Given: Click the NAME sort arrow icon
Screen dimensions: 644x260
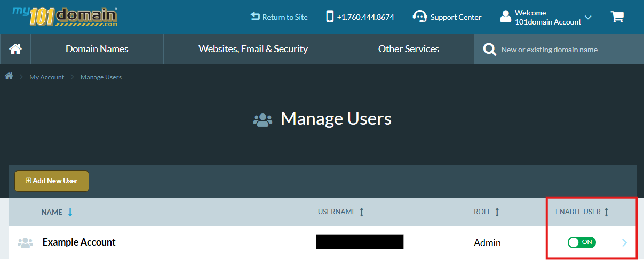Looking at the screenshot, I should click(x=70, y=212).
